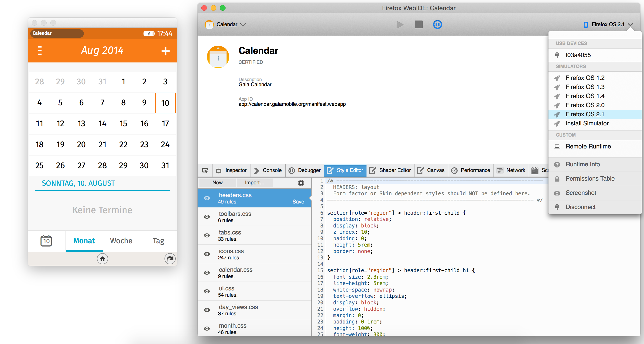Click the element picker arrow icon
Screen dimensions: 644x344
(x=205, y=171)
